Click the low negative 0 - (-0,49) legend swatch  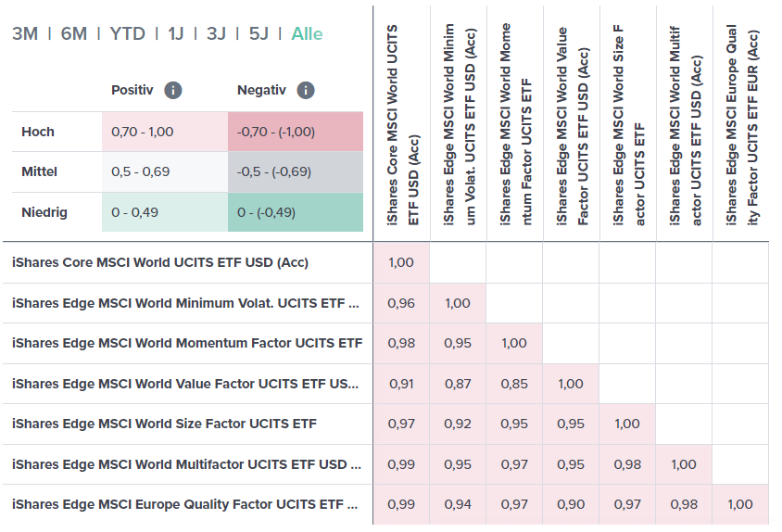point(296,212)
